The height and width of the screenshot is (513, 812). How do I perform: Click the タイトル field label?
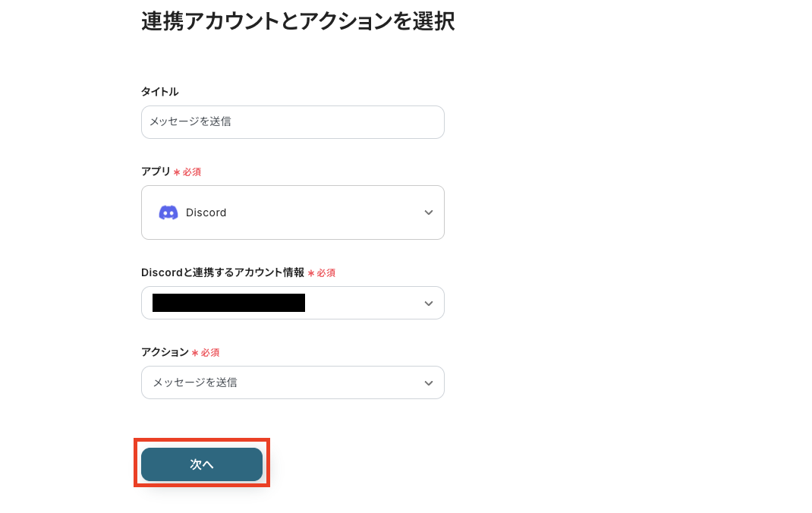point(159,91)
